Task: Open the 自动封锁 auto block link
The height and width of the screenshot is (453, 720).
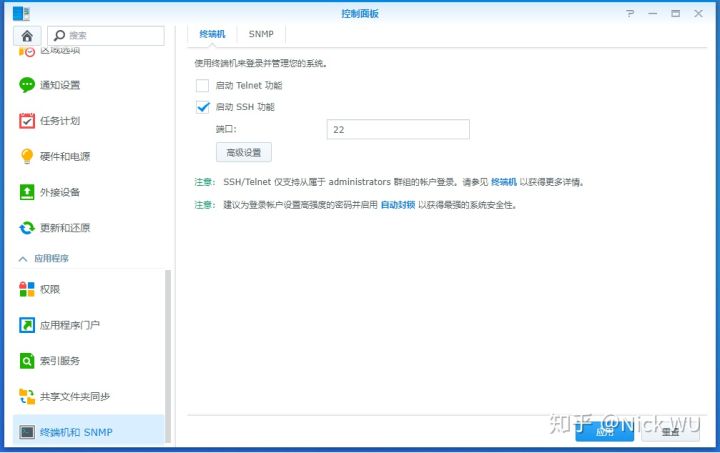Action: (397, 205)
